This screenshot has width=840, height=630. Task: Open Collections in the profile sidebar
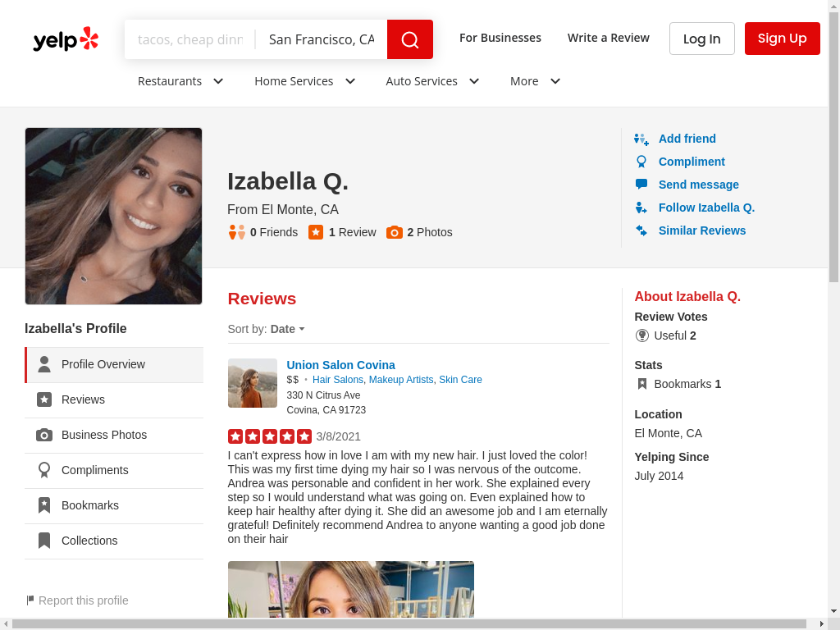[89, 541]
